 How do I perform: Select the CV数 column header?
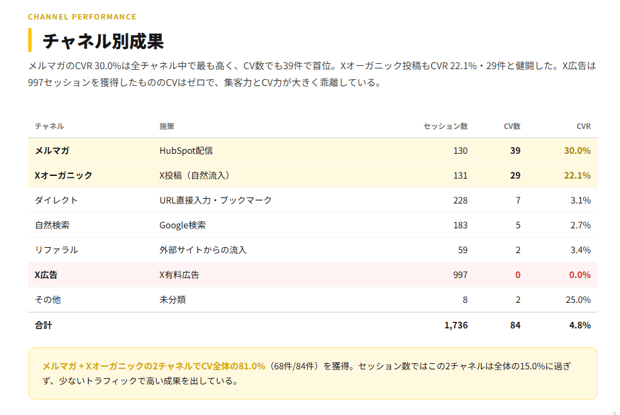pos(512,126)
